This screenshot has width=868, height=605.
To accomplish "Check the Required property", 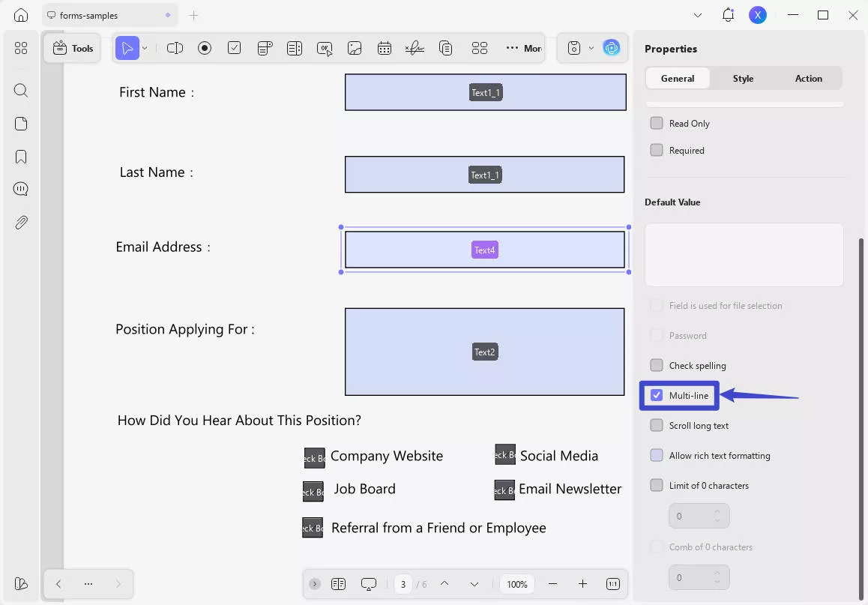I will coord(657,150).
